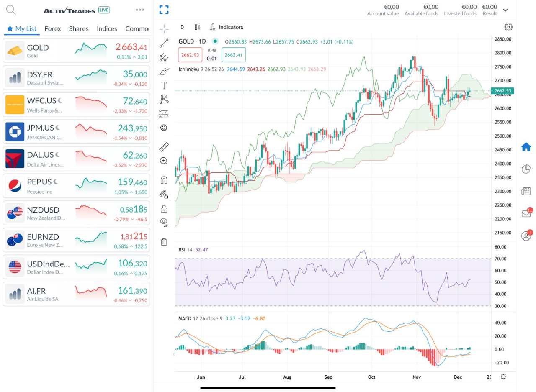Click the Dec label on time axis
Screen dimensions: 536x392
458,377
